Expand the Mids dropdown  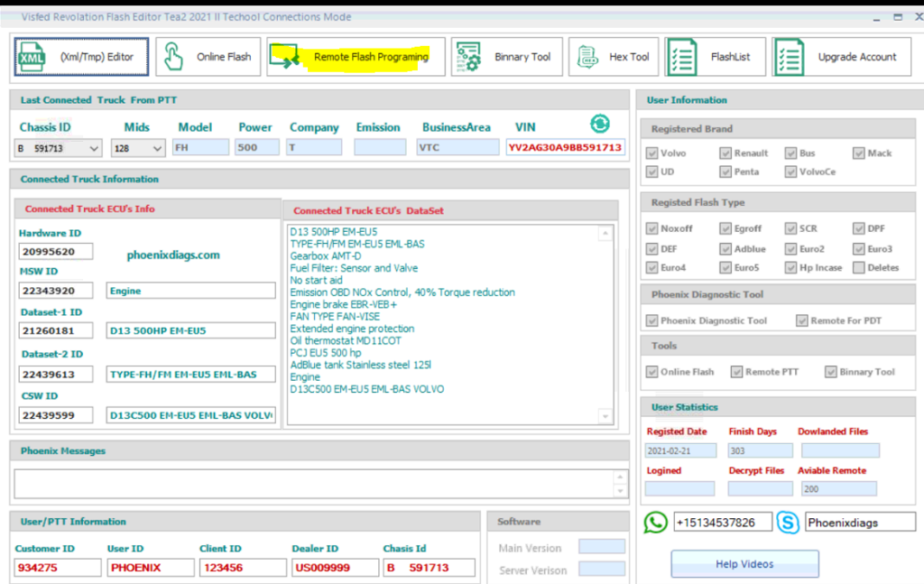tap(157, 149)
